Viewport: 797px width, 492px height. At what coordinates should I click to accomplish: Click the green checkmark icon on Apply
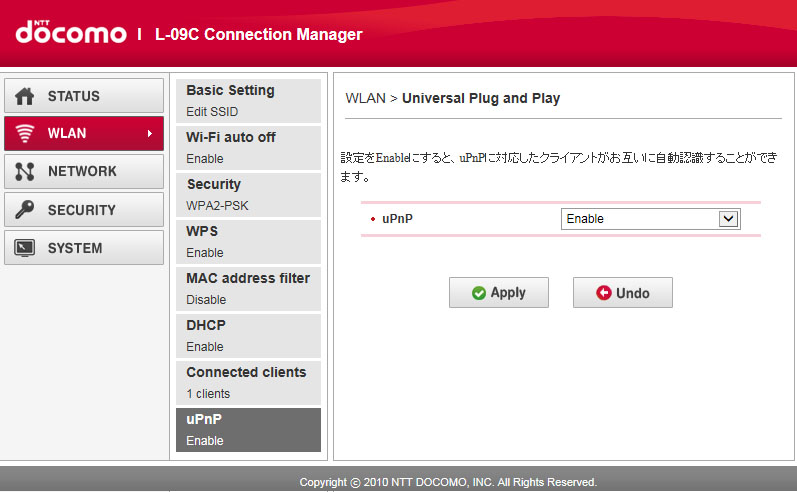[479, 293]
